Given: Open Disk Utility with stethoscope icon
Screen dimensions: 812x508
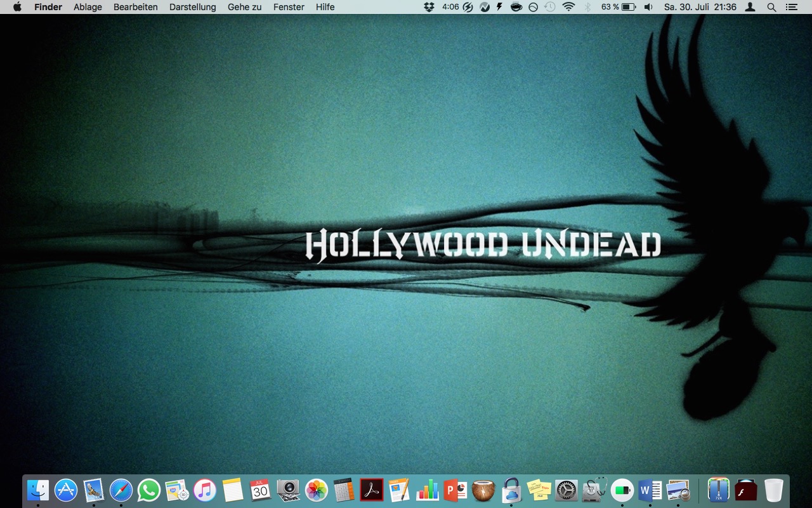Looking at the screenshot, I should 594,490.
